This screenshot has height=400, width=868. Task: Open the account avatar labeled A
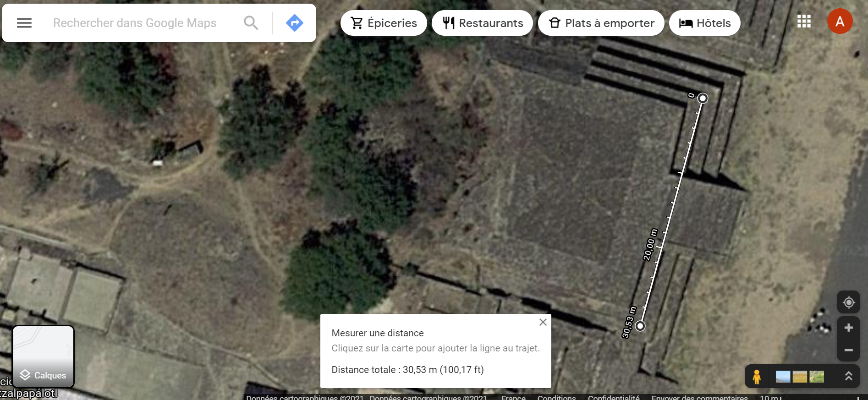click(x=840, y=21)
